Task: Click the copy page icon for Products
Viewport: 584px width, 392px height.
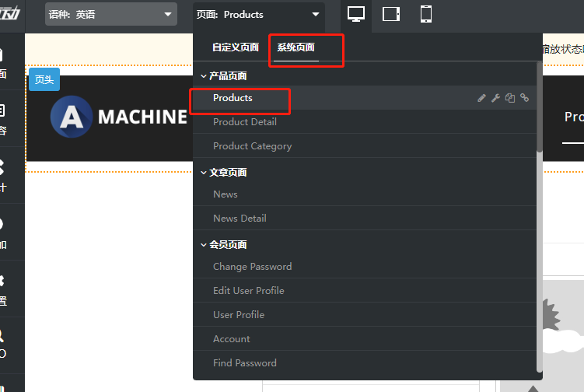Action: click(x=510, y=98)
